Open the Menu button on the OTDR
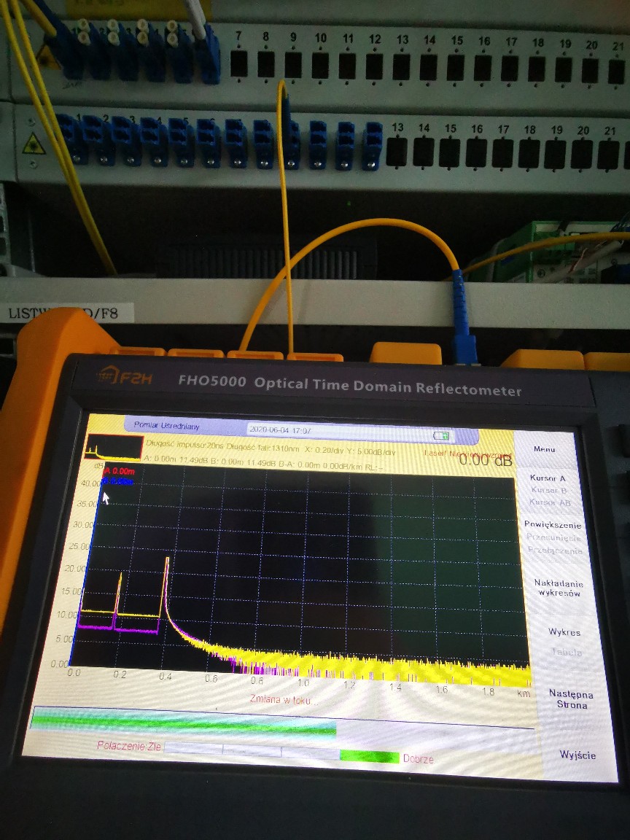 [544, 449]
